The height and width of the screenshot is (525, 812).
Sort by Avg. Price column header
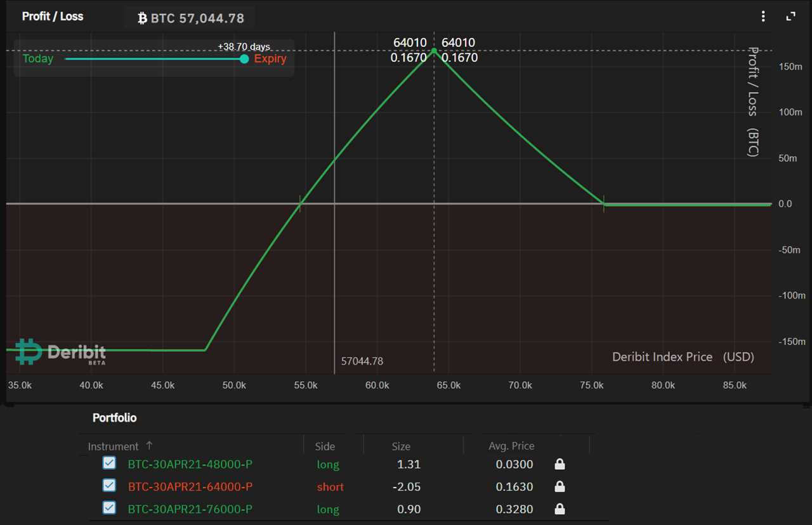(x=511, y=446)
